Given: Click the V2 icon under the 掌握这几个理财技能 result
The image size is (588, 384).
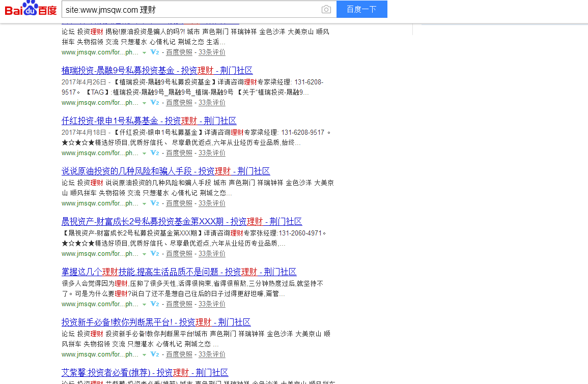Looking at the screenshot, I should (154, 304).
